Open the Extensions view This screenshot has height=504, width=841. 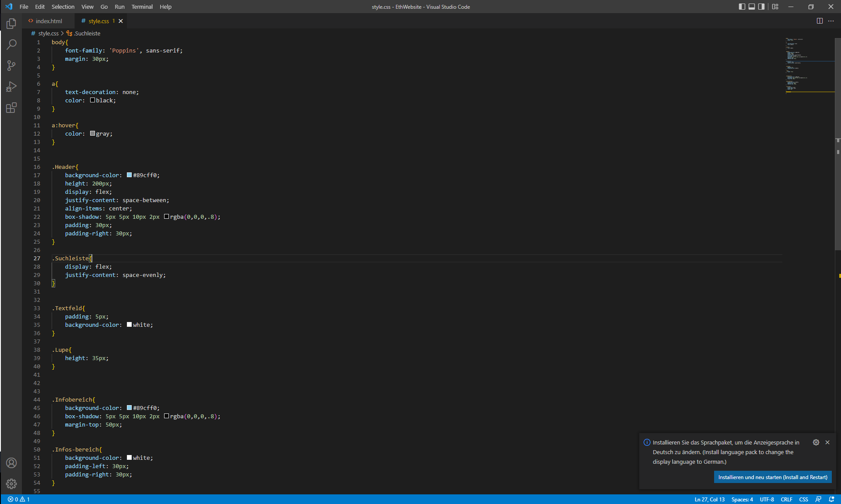[x=11, y=108]
